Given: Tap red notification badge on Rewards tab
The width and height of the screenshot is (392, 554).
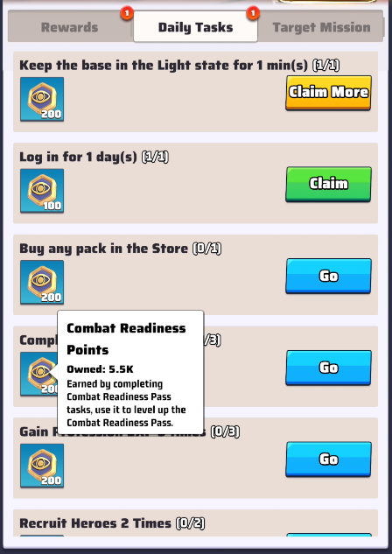Looking at the screenshot, I should tap(127, 13).
